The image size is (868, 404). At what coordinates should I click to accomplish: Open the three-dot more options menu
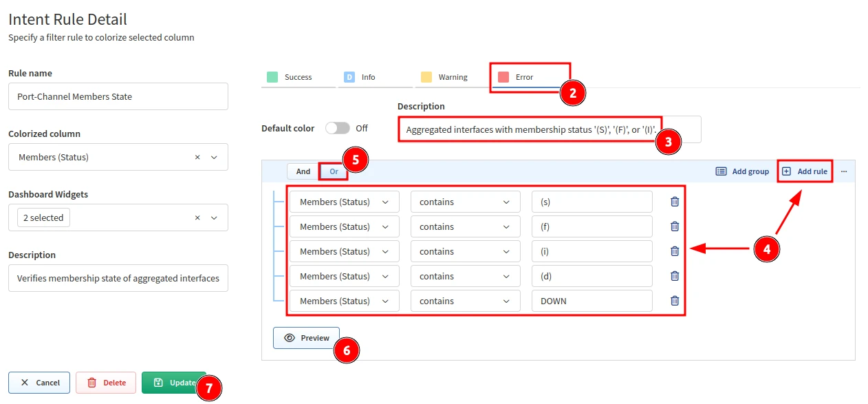pyautogui.click(x=844, y=171)
